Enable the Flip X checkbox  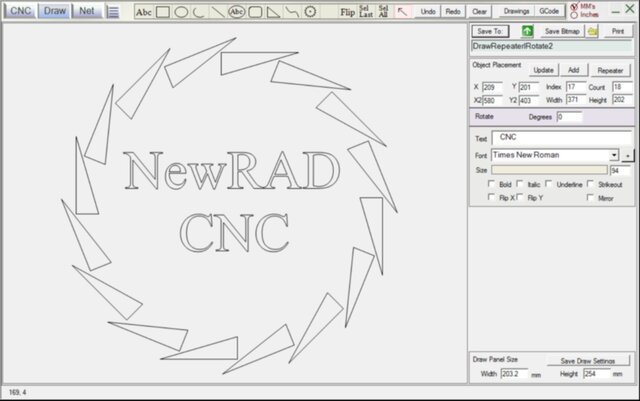(x=491, y=197)
